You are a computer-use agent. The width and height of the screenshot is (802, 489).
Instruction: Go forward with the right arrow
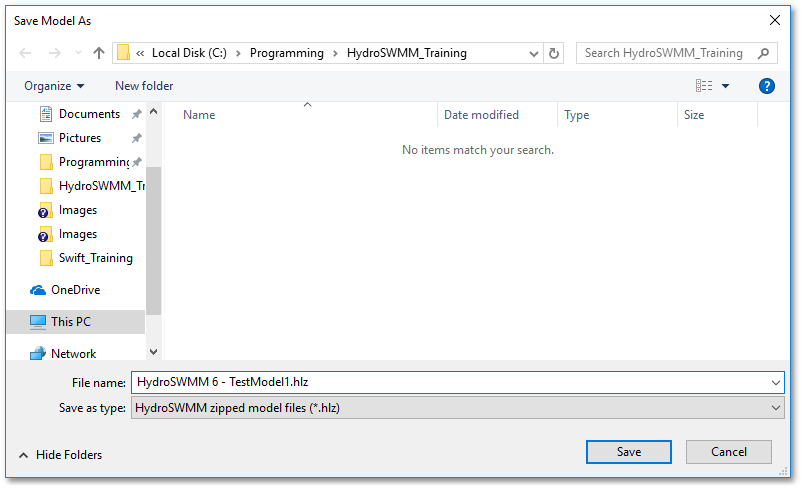click(x=54, y=53)
